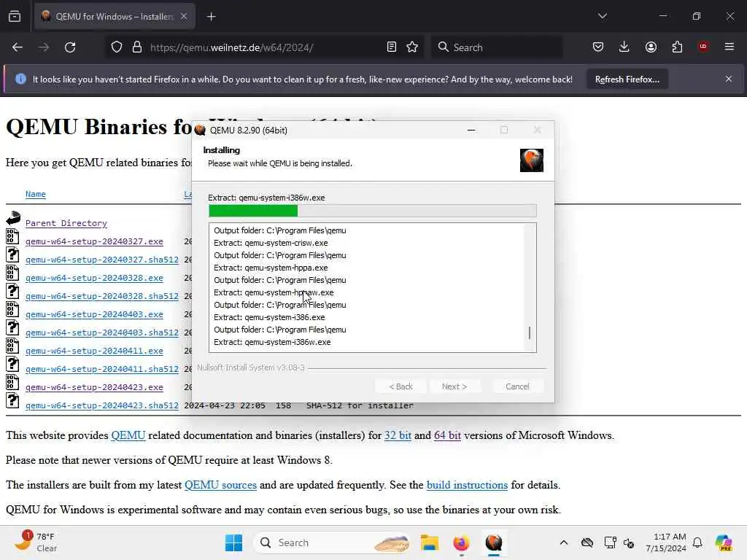Download qemu-w64-setup-20240423.exe
Viewport: 747px width, 560px height.
click(x=94, y=388)
